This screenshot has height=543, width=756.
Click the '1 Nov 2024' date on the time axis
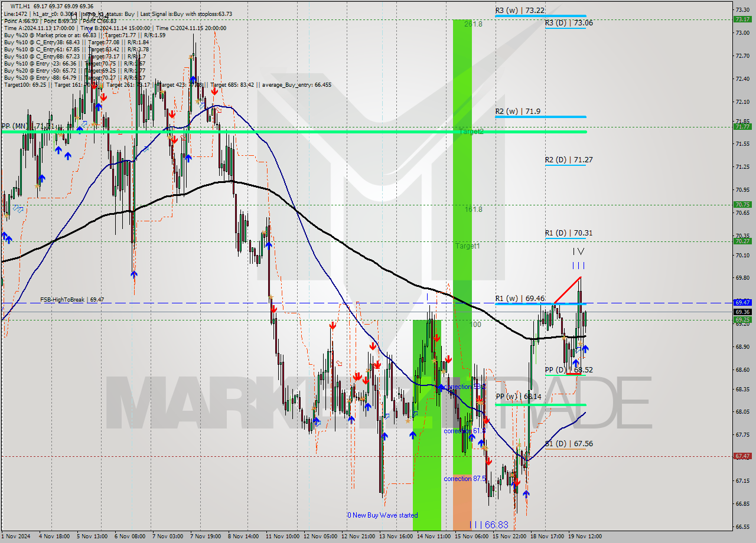(x=16, y=537)
